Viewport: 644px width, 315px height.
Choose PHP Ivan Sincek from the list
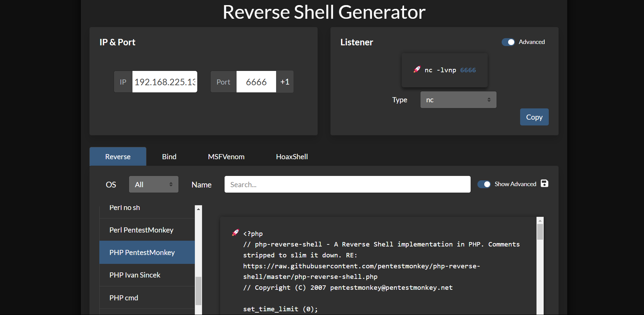tap(147, 275)
